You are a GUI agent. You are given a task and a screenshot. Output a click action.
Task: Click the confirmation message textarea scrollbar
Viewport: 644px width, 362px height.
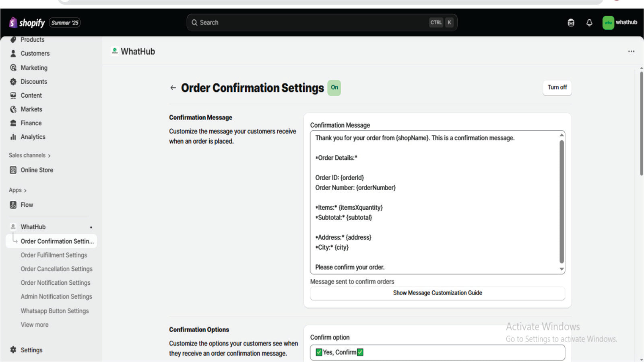(x=561, y=201)
